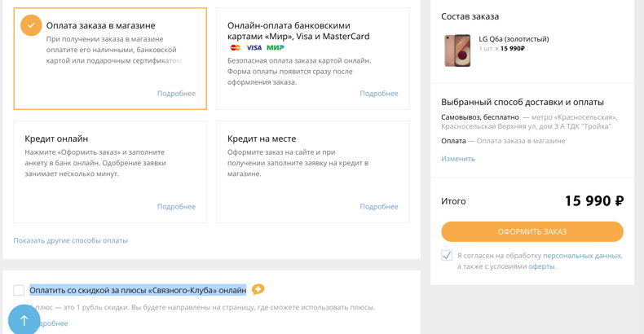Open Подробнее in the Кредит онлайн card
This screenshot has height=334, width=644.
pyautogui.click(x=176, y=207)
